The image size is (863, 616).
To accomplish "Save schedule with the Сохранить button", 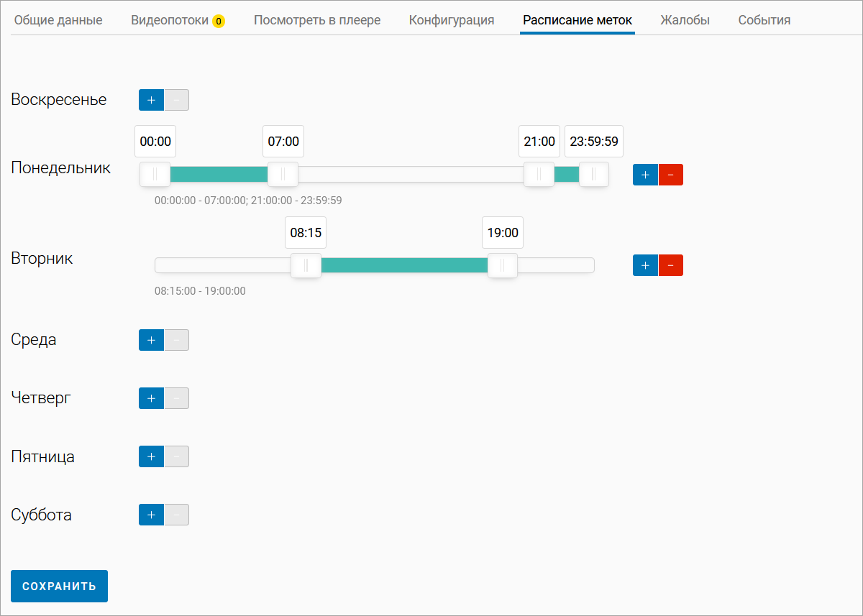I will (x=59, y=586).
